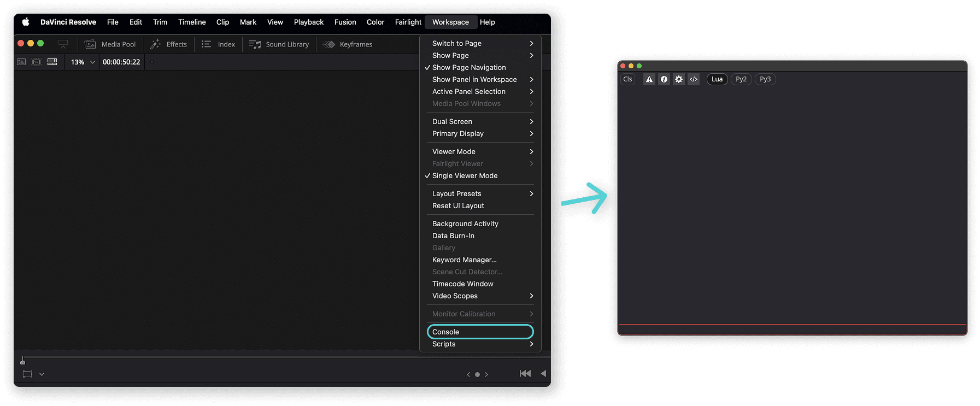Toggle warning messages in the Console window
The width and height of the screenshot is (980, 406).
click(649, 79)
